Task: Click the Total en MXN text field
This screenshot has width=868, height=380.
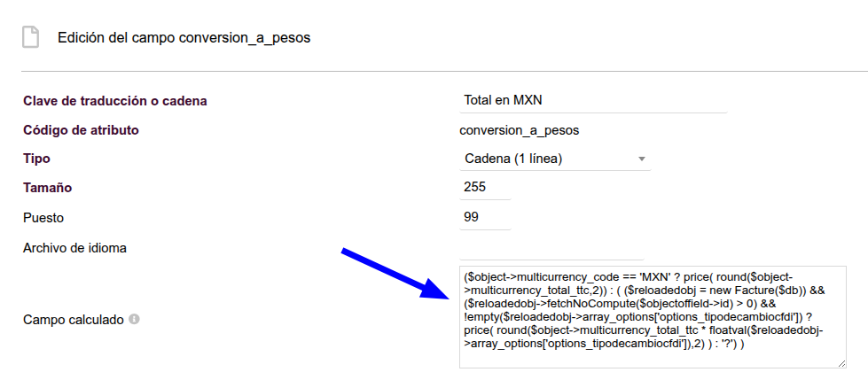Action: tap(593, 101)
